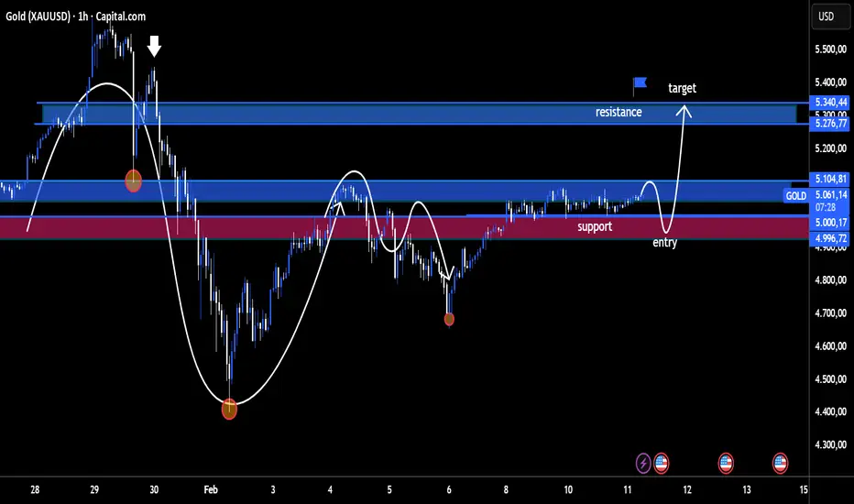Select the 'entry' text annotation

pyautogui.click(x=665, y=243)
